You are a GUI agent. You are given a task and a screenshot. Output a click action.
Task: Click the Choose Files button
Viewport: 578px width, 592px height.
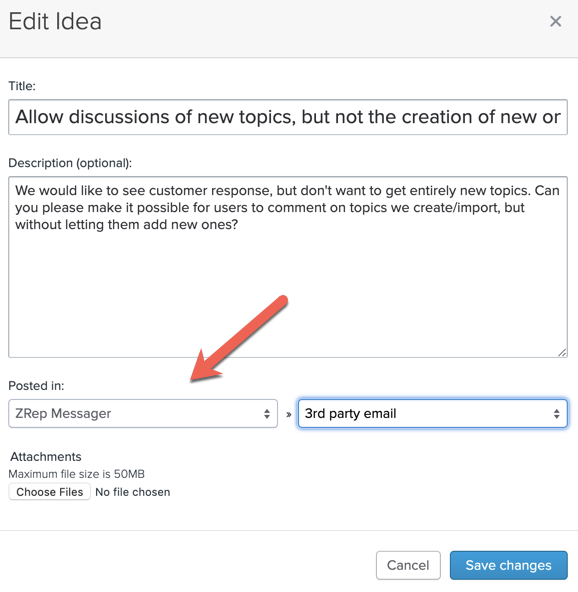pos(49,492)
